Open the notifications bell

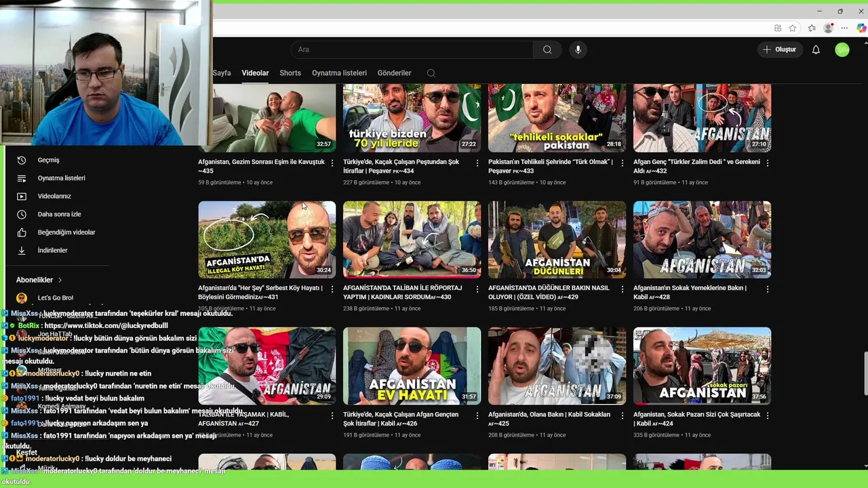(816, 49)
